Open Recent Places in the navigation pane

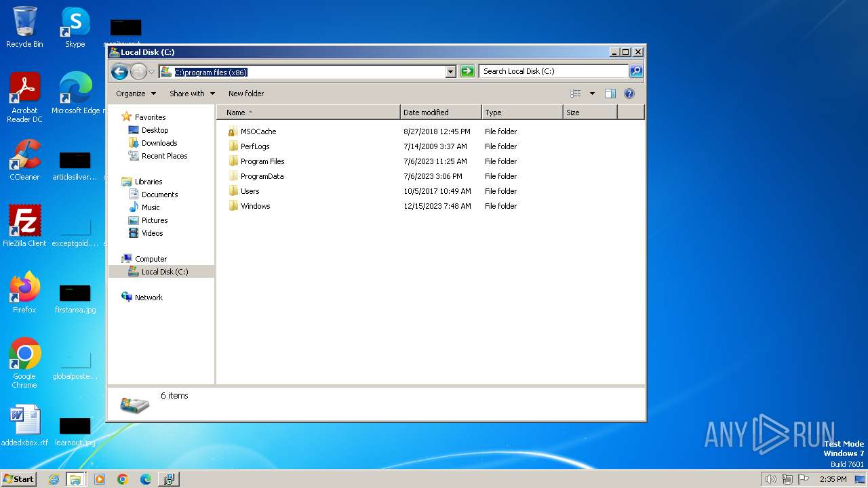[x=164, y=156]
